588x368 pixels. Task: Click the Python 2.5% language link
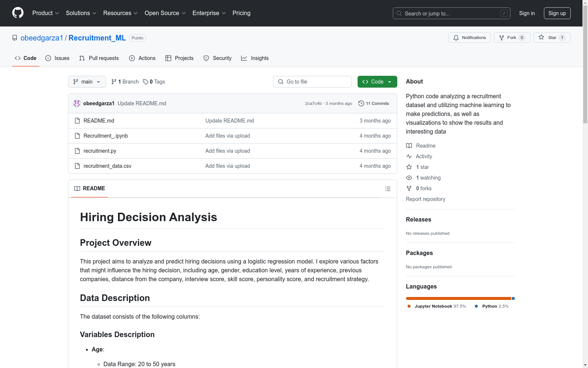coord(492,306)
